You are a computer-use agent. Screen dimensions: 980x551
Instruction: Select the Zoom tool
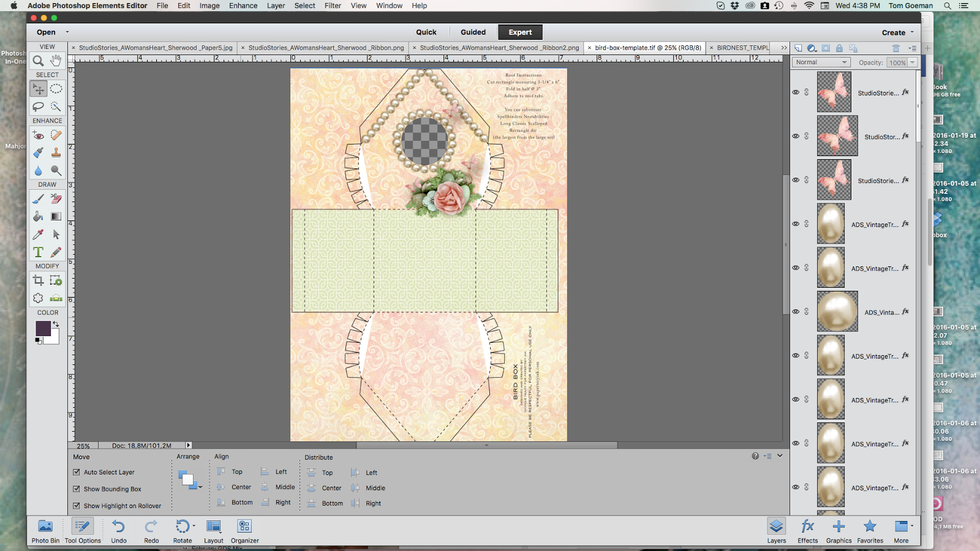click(x=38, y=61)
